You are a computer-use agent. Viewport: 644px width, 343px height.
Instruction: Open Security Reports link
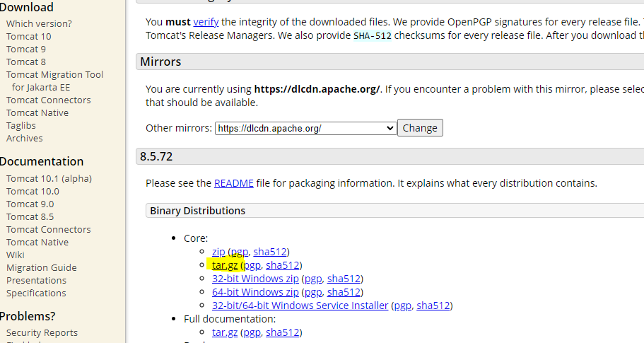pyautogui.click(x=42, y=332)
